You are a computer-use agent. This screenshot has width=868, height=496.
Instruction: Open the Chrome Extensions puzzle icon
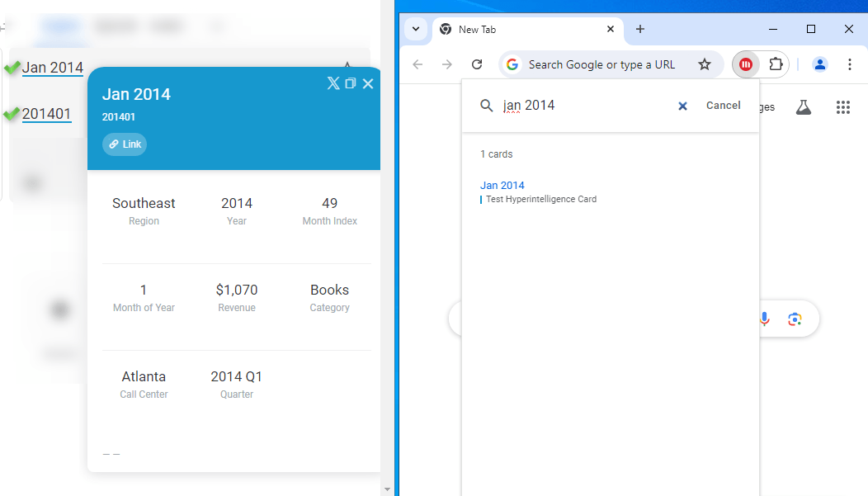[x=776, y=64]
